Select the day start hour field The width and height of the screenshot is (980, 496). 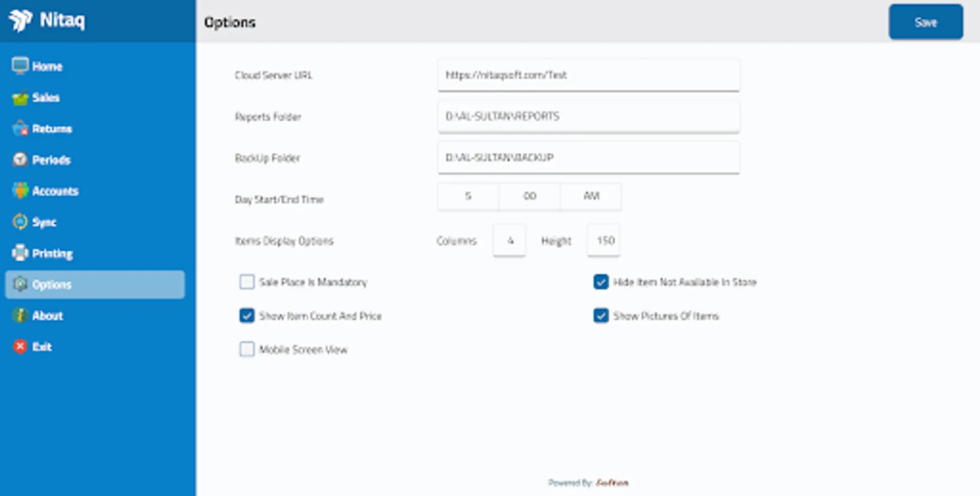tap(468, 196)
